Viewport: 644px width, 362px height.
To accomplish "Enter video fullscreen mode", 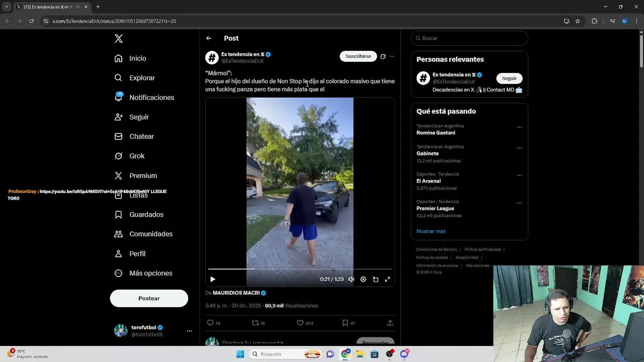I will pos(387,279).
